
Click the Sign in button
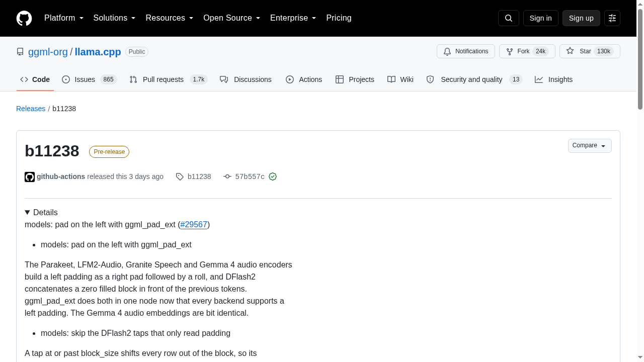click(541, 18)
